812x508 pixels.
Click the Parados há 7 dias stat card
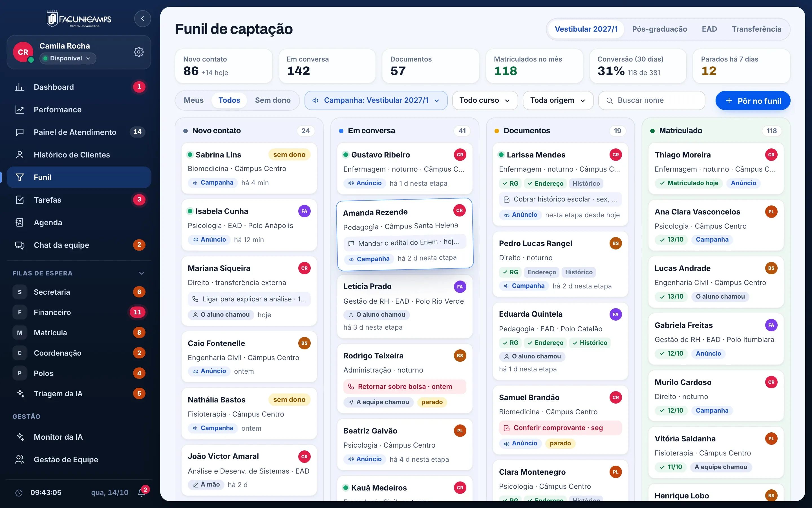pyautogui.click(x=741, y=66)
